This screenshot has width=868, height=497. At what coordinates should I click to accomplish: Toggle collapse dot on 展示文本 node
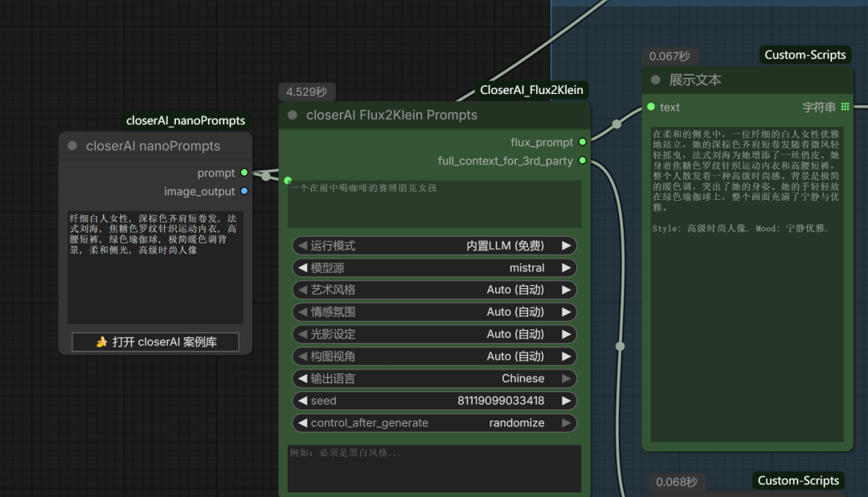656,80
